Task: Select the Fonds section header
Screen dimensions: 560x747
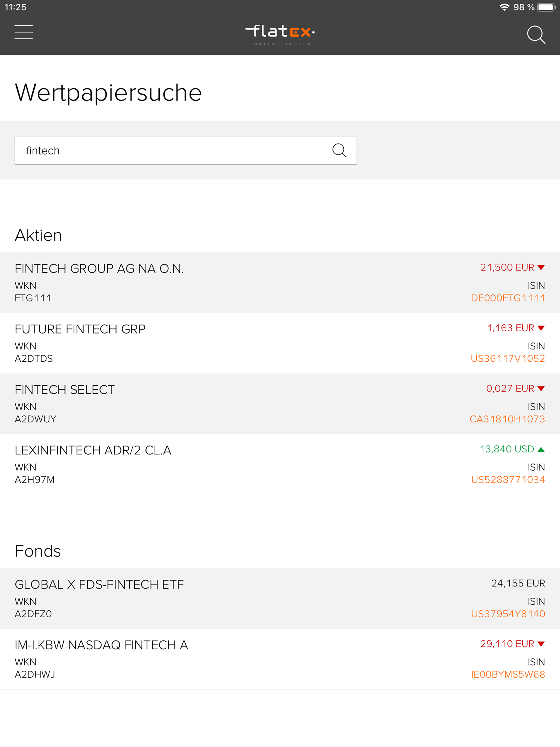Action: (x=37, y=551)
